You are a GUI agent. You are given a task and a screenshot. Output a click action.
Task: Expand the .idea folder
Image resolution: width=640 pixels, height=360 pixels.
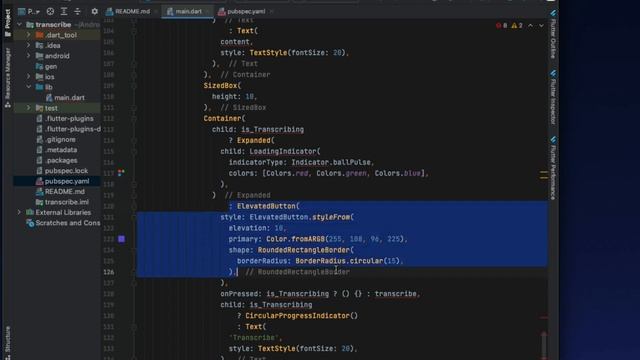click(x=29, y=45)
